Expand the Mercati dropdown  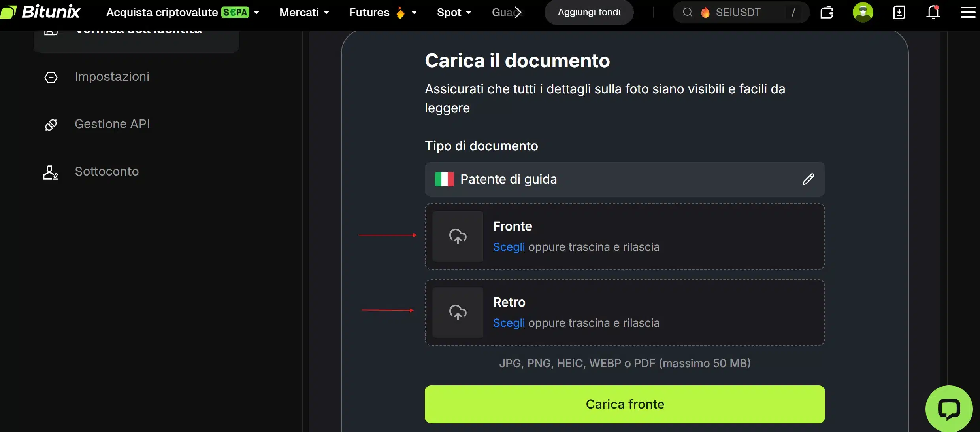pyautogui.click(x=304, y=12)
